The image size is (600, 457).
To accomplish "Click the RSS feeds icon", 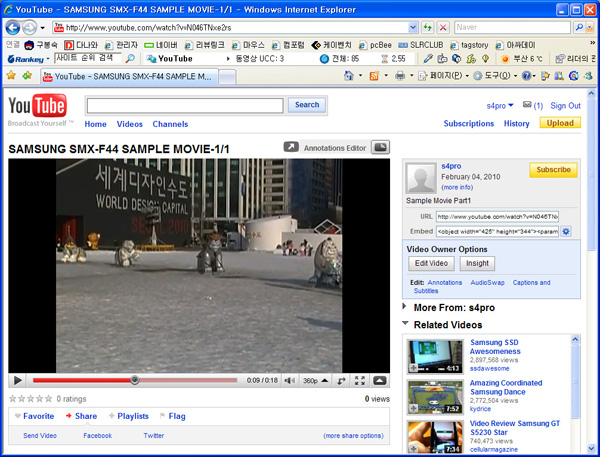I will [x=374, y=76].
